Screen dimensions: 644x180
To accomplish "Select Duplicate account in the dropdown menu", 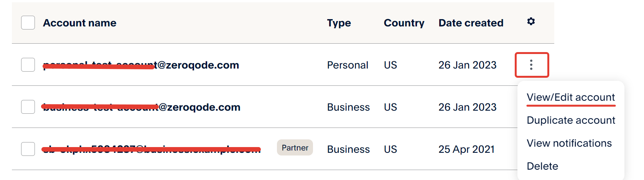I will tap(571, 120).
